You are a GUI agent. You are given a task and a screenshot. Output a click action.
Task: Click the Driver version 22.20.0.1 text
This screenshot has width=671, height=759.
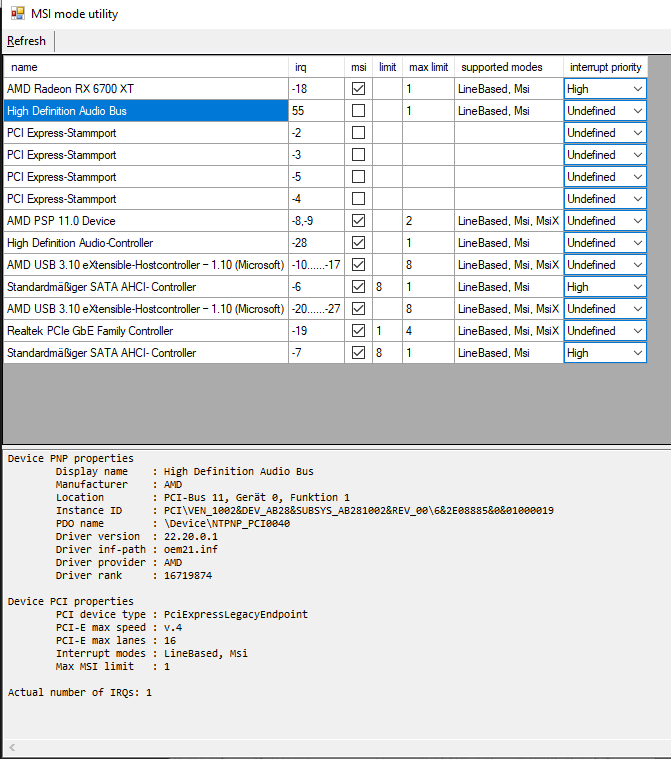pos(191,536)
